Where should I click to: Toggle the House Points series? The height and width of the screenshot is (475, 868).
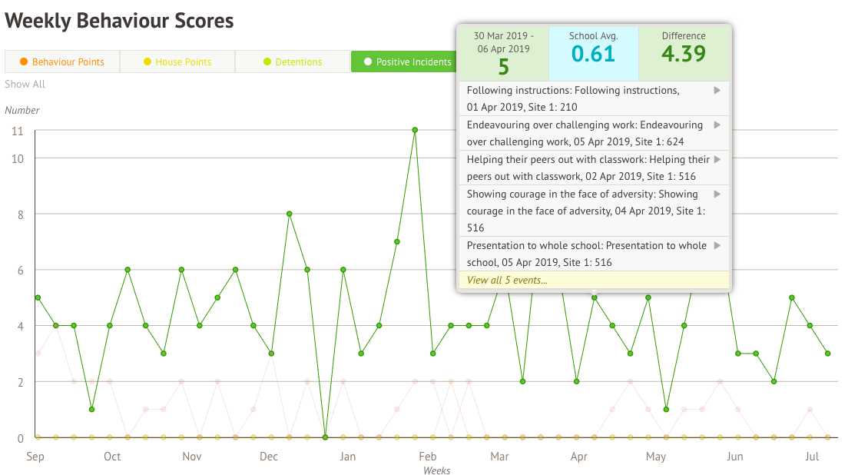177,61
